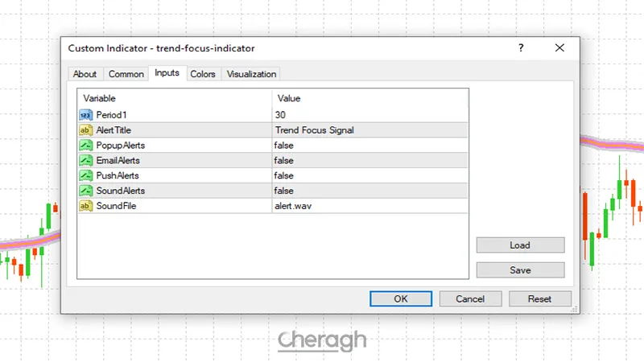Open the Common tab
Viewport: 644px width, 362px height.
click(126, 74)
